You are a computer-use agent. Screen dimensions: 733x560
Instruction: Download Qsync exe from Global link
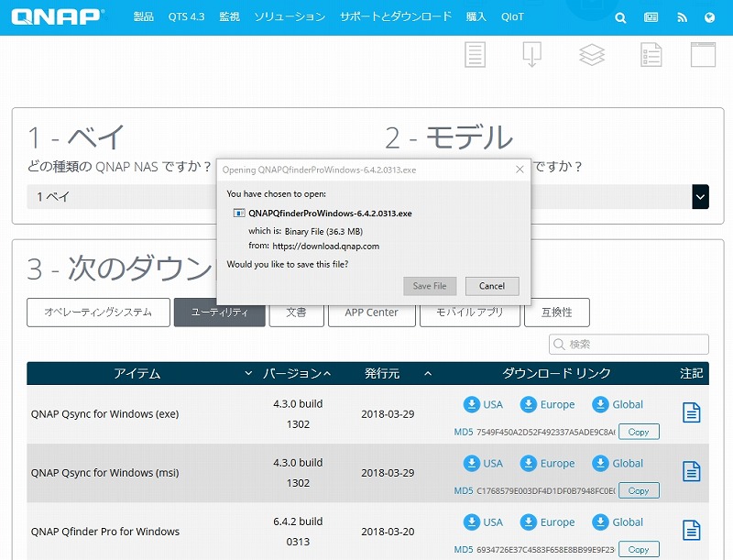[618, 404]
